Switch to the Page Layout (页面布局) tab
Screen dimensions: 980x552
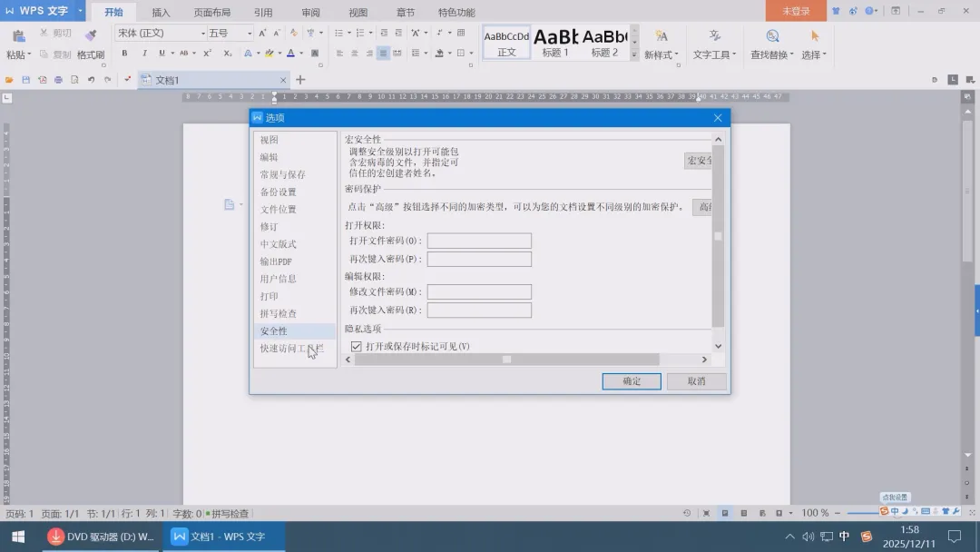pyautogui.click(x=211, y=13)
